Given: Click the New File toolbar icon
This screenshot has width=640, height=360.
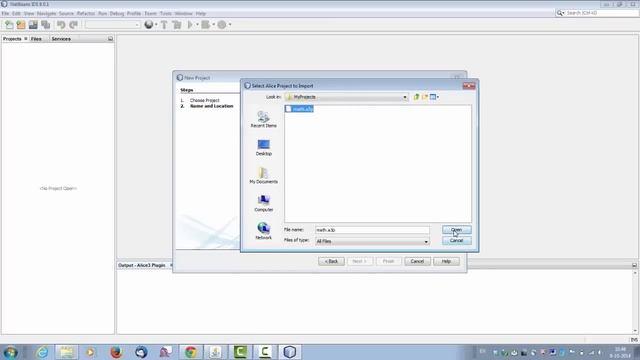Looking at the screenshot, I should [x=9, y=25].
